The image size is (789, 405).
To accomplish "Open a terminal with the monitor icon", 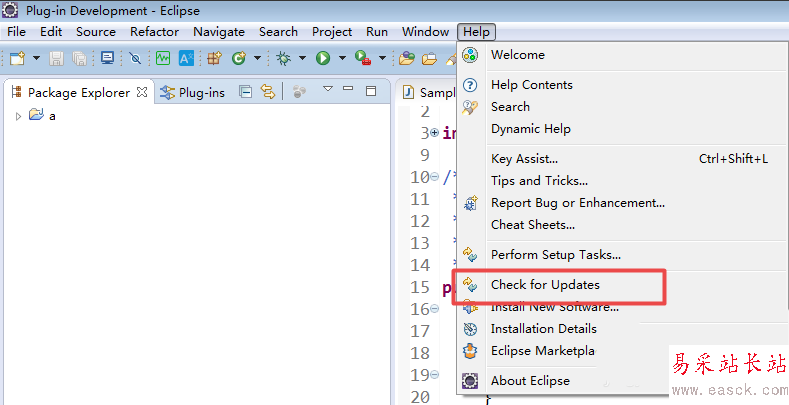I will (x=107, y=58).
